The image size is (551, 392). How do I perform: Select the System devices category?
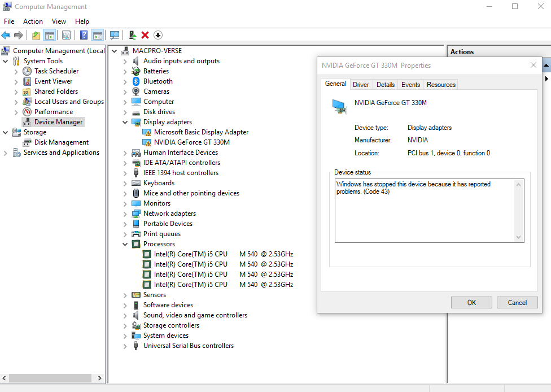pos(166,336)
